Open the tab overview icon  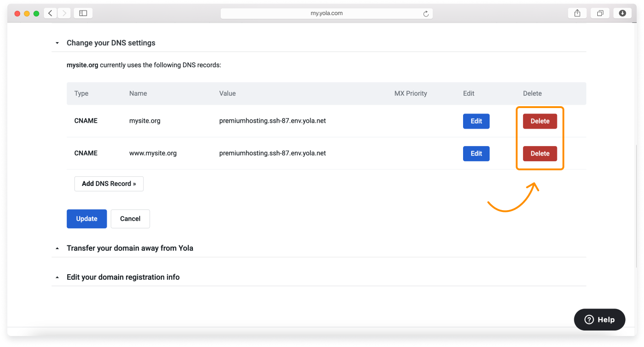(x=600, y=13)
